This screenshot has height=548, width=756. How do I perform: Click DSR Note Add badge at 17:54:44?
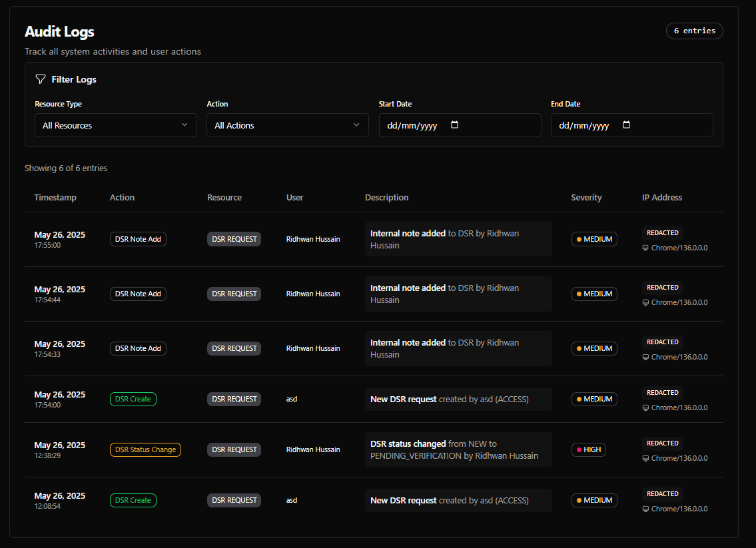138,294
